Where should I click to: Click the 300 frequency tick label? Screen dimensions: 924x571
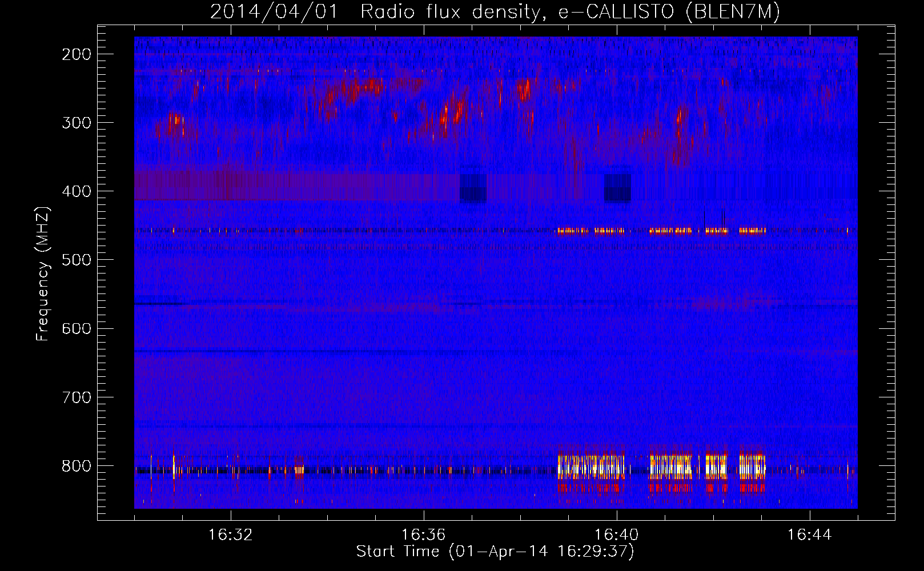(77, 123)
